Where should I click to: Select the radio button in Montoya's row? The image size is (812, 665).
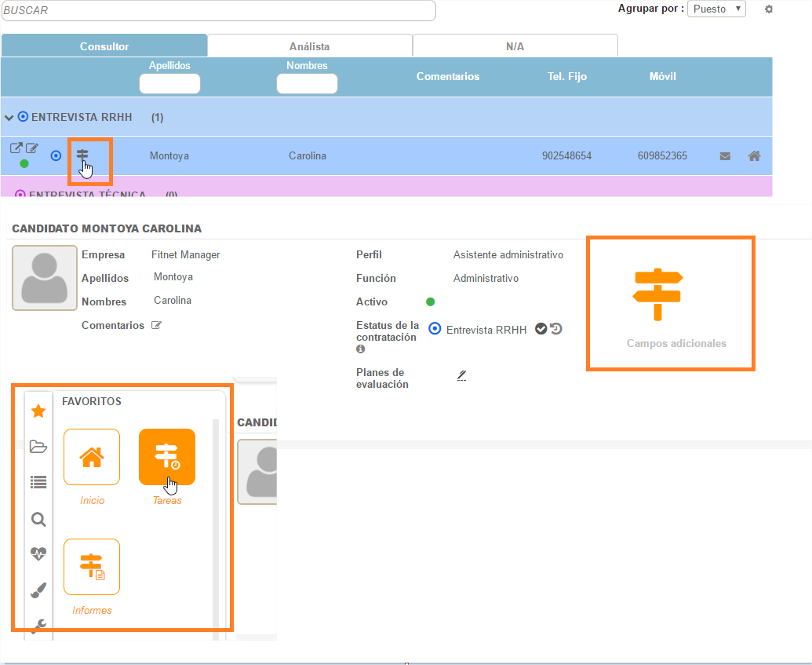point(56,155)
